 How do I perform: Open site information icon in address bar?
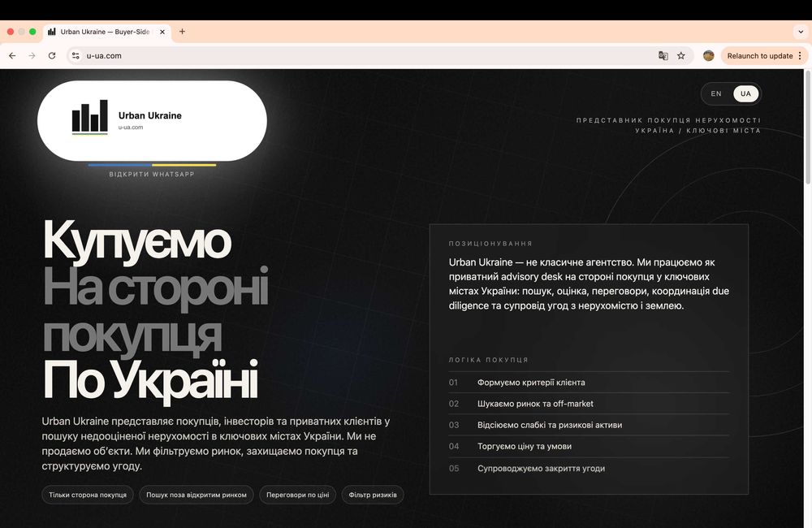pos(76,55)
